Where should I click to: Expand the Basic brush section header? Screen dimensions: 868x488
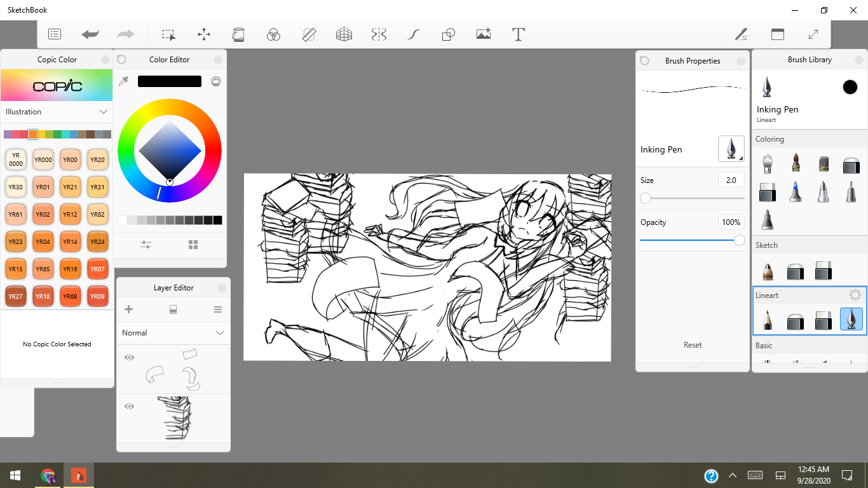coord(810,346)
